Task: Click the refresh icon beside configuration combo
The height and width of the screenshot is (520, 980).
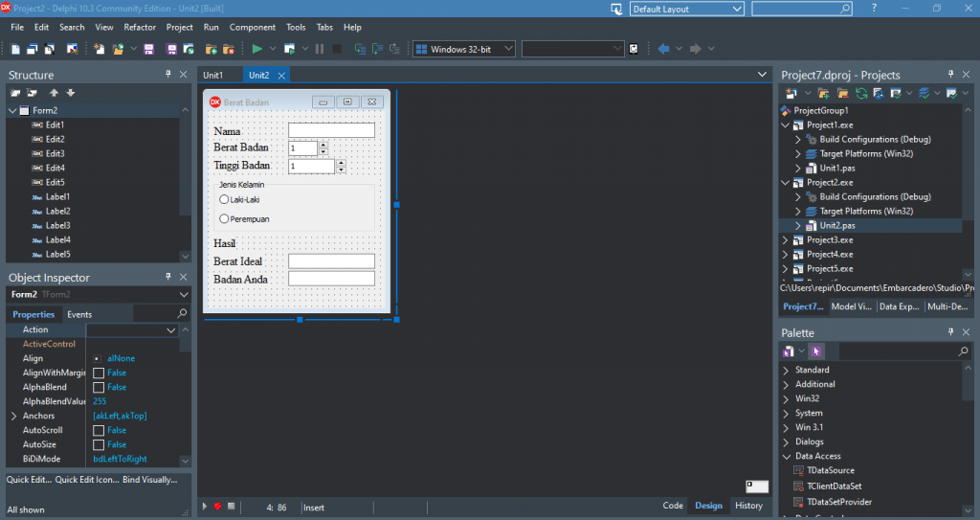Action: pyautogui.click(x=634, y=49)
